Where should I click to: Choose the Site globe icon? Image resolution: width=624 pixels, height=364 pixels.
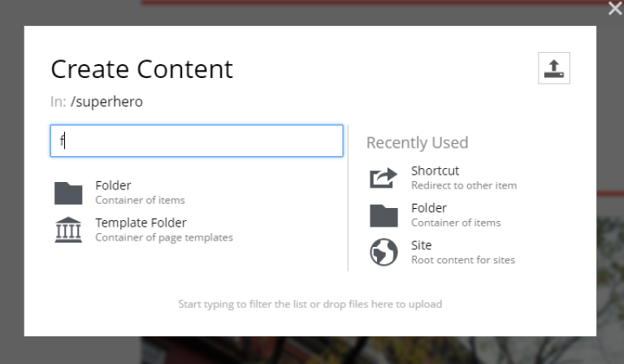click(383, 252)
